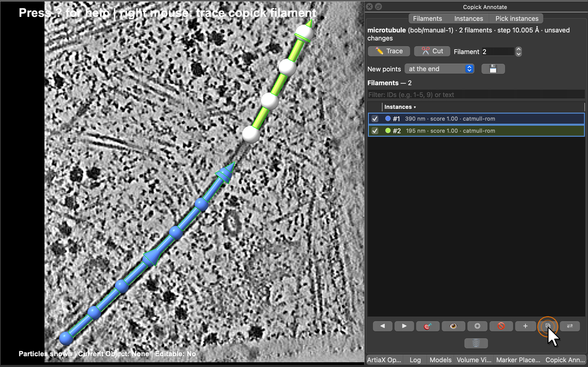Click the eye icon button
The height and width of the screenshot is (367, 588).
[453, 326]
